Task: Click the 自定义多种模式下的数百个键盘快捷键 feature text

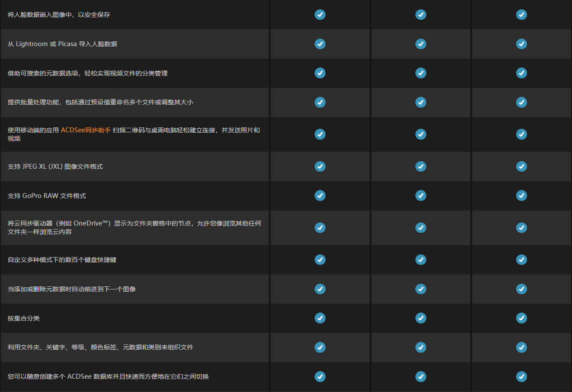Action: (x=62, y=260)
